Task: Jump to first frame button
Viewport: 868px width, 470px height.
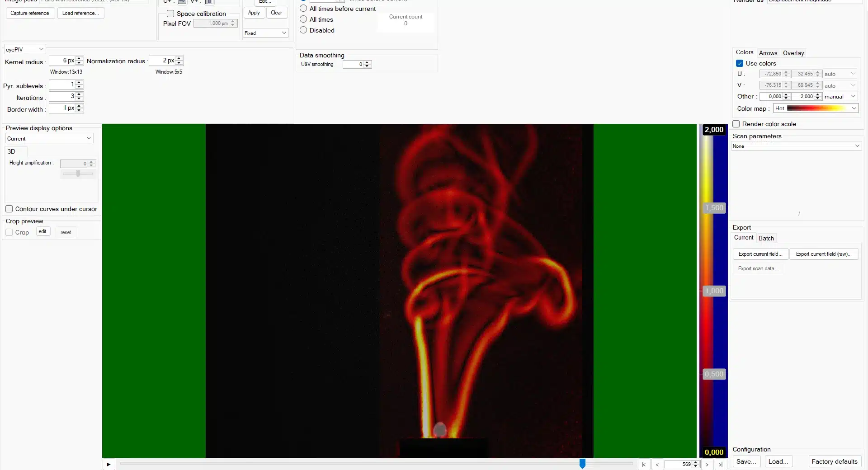Action: coord(644,464)
